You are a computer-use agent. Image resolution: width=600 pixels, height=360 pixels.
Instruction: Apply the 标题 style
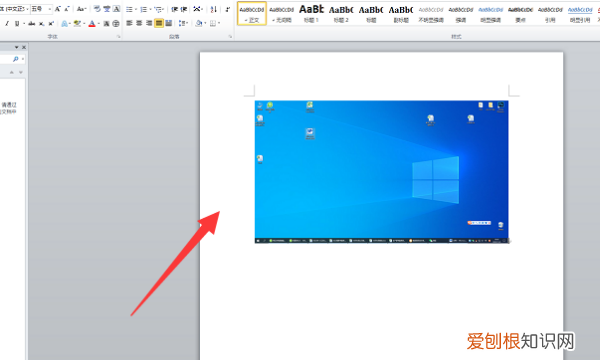(x=371, y=13)
